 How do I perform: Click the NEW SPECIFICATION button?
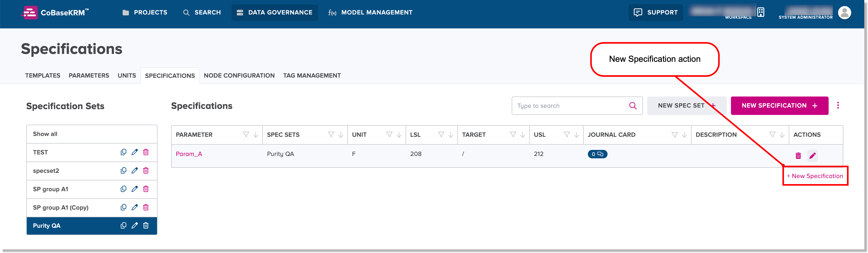(x=779, y=105)
